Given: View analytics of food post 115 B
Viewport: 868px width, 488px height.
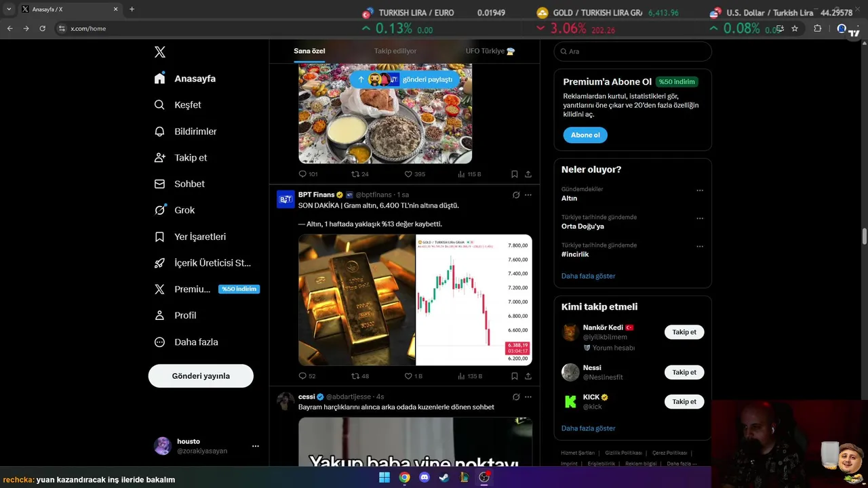Looking at the screenshot, I should 469,174.
